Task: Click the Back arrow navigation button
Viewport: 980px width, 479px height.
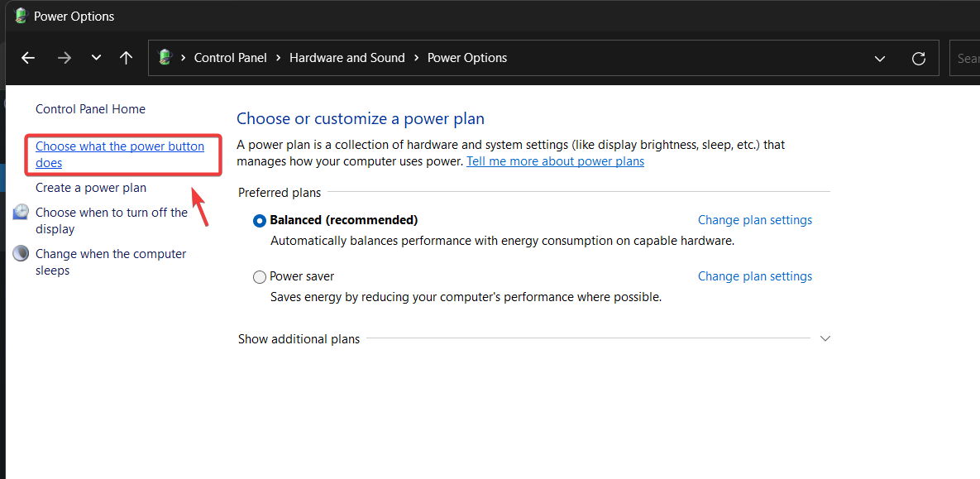Action: click(x=28, y=58)
